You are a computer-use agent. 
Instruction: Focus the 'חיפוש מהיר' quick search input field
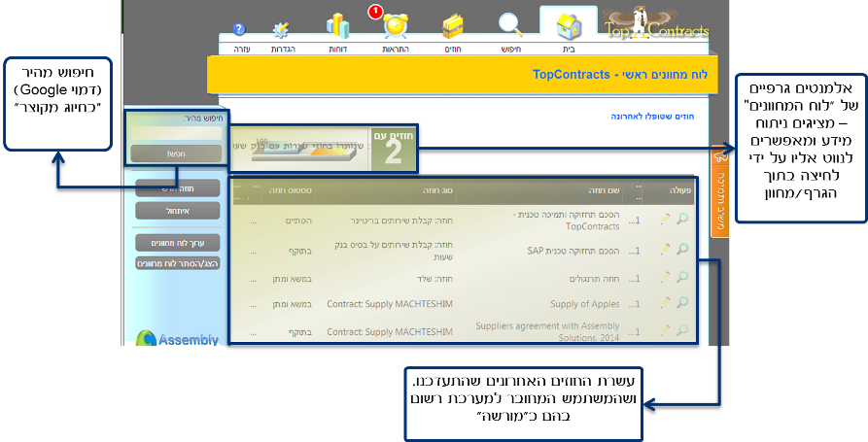176,133
